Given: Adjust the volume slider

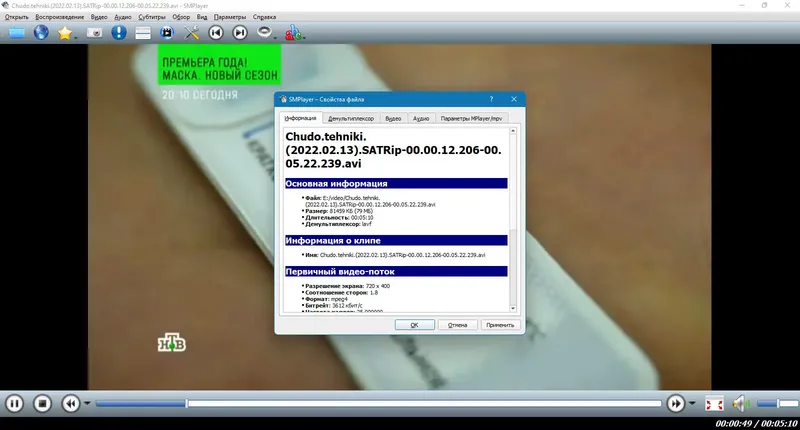Looking at the screenshot, I should click(x=778, y=403).
